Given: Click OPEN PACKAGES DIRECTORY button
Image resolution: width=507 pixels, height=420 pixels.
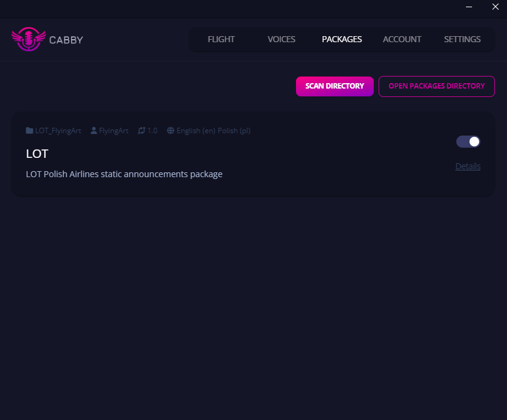Looking at the screenshot, I should [x=436, y=86].
